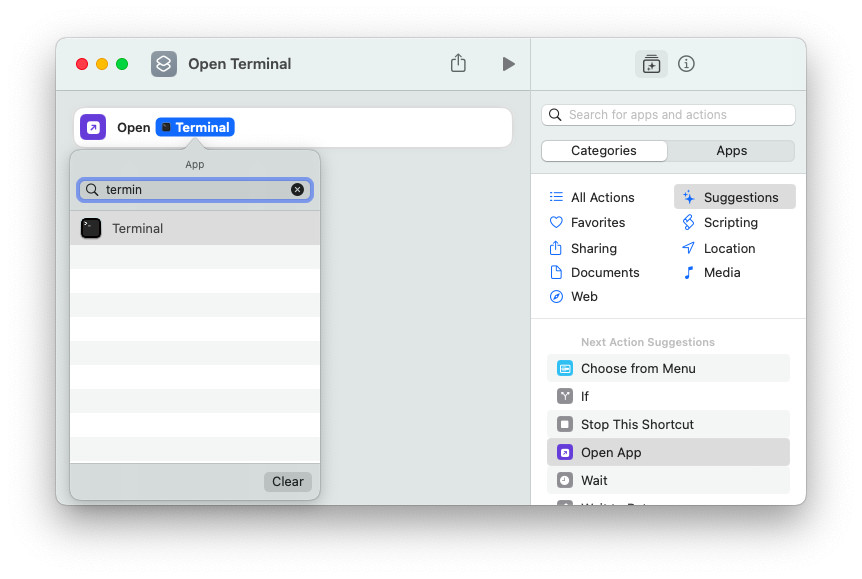Click the blue Terminal app parameter token
This screenshot has width=862, height=579.
(195, 127)
